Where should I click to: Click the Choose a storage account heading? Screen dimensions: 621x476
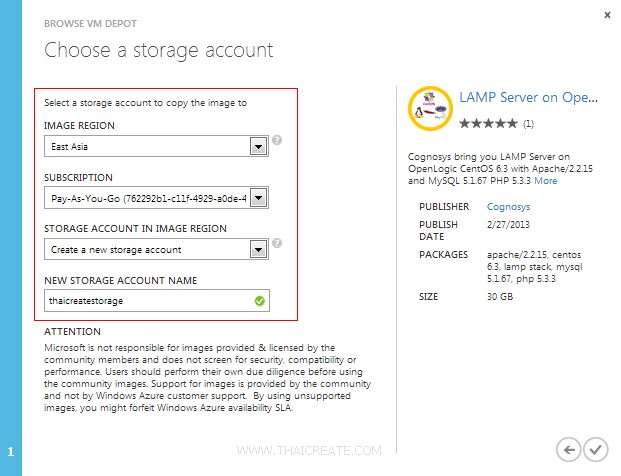(158, 50)
